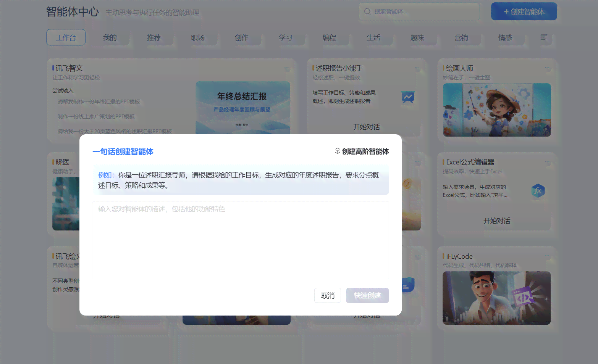This screenshot has height=364, width=598.
Task: Click the pin icon on 绘画大师 card
Action: tap(548, 69)
